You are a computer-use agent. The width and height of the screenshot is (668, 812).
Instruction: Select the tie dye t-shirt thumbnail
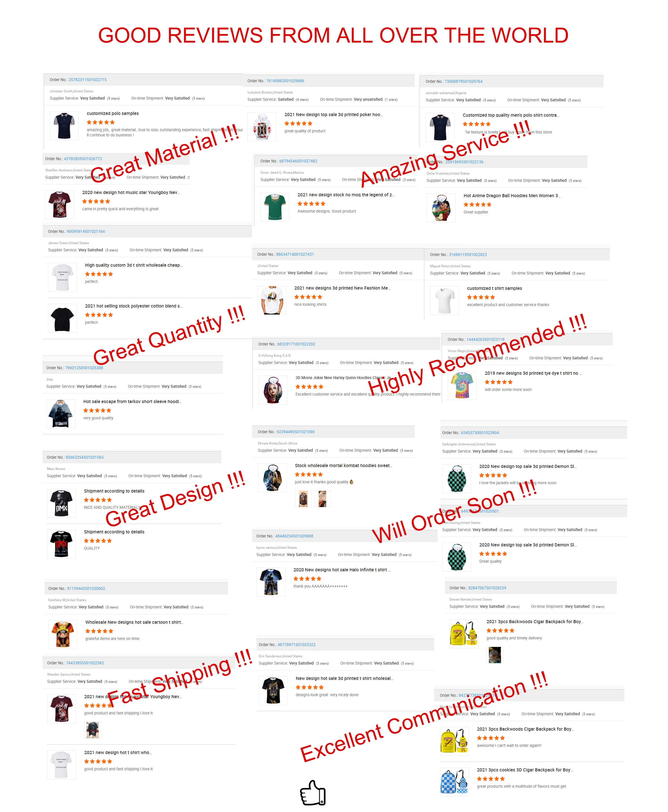point(462,385)
